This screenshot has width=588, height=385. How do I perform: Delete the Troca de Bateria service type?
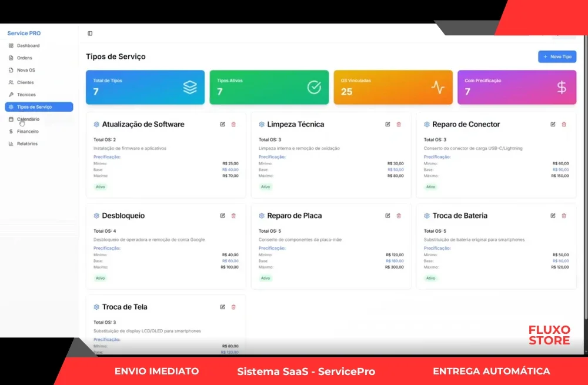click(564, 216)
